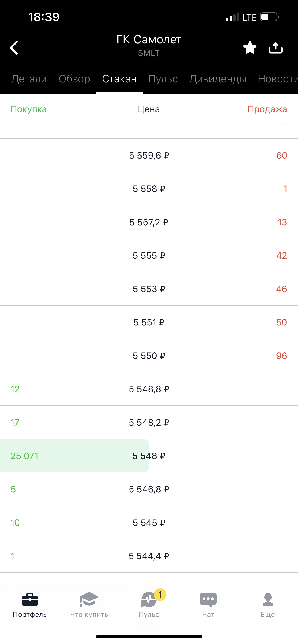Open the top Пульс tab
Screen dimensions: 298x644
click(x=163, y=79)
